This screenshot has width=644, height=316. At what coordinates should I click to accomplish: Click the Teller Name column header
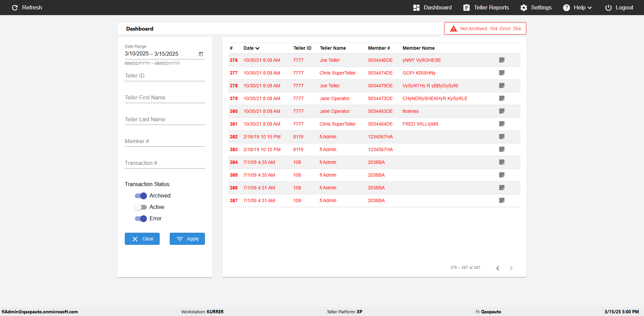point(333,48)
